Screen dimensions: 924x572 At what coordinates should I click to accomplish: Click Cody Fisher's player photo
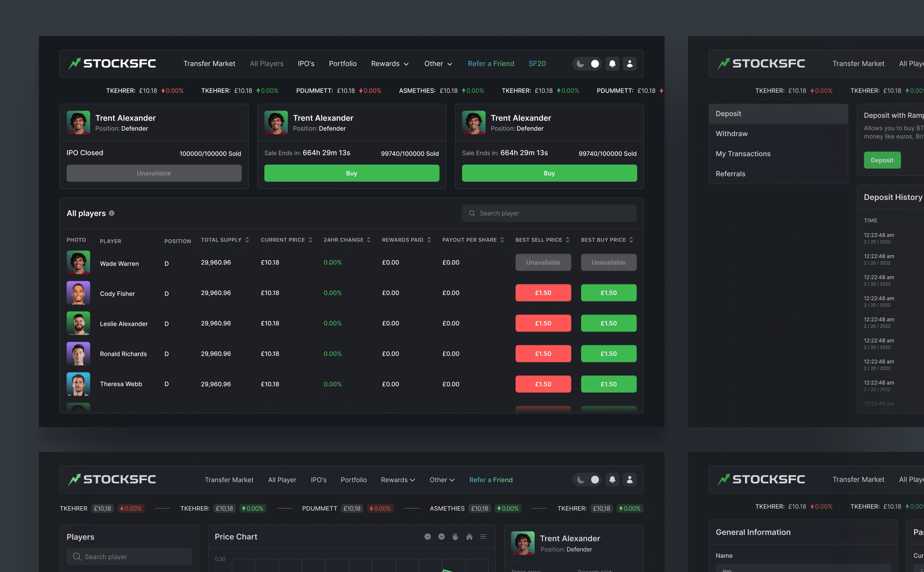(x=78, y=293)
